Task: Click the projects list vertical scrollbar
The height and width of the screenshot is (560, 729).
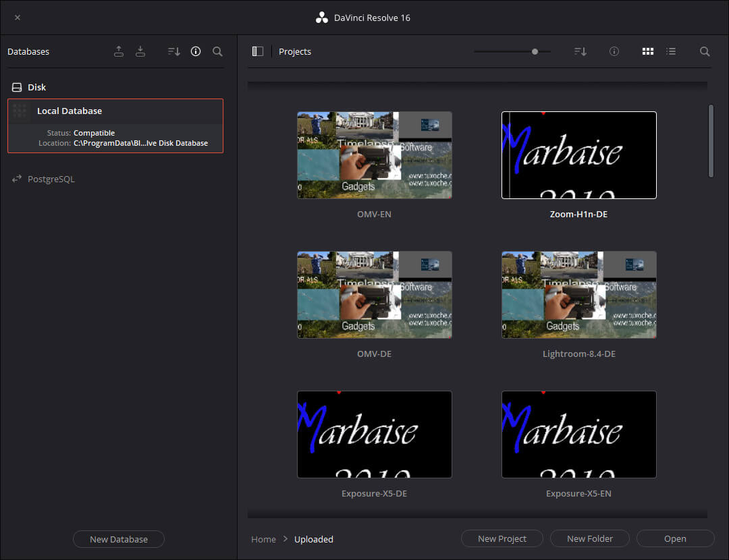Action: 711,141
